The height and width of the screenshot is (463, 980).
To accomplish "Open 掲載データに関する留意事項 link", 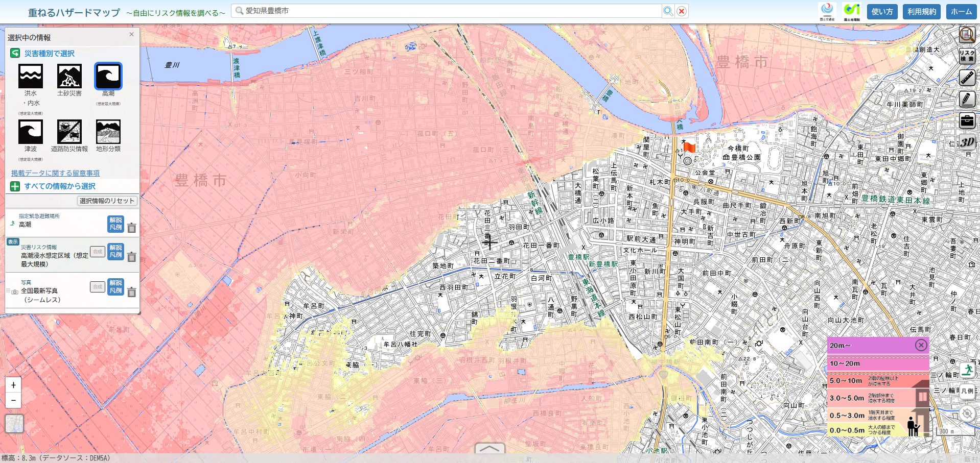I will [x=55, y=173].
